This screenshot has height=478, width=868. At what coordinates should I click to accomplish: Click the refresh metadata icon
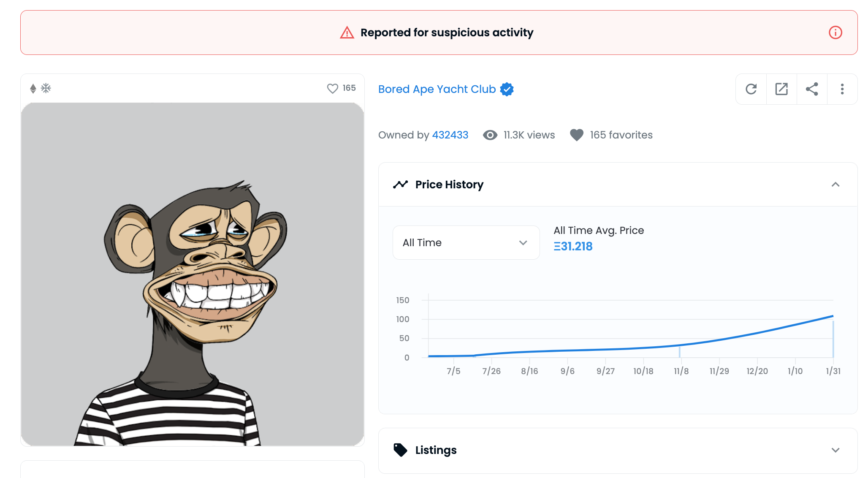tap(751, 89)
